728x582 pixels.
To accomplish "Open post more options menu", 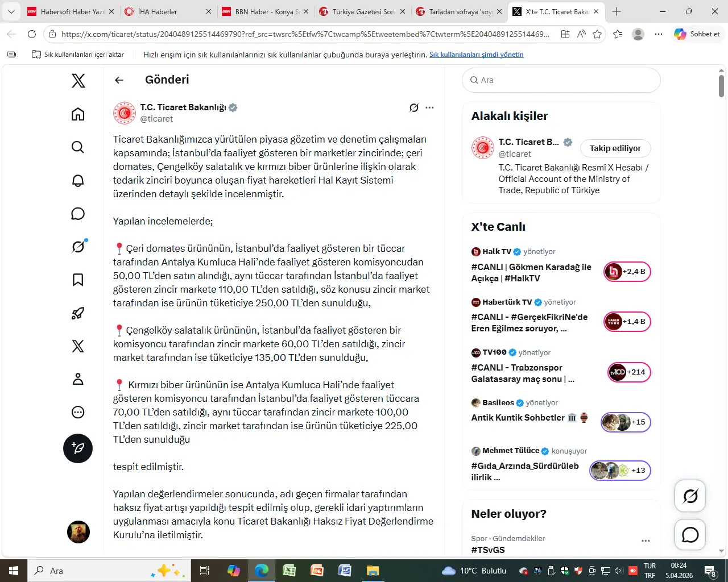I will tap(429, 107).
